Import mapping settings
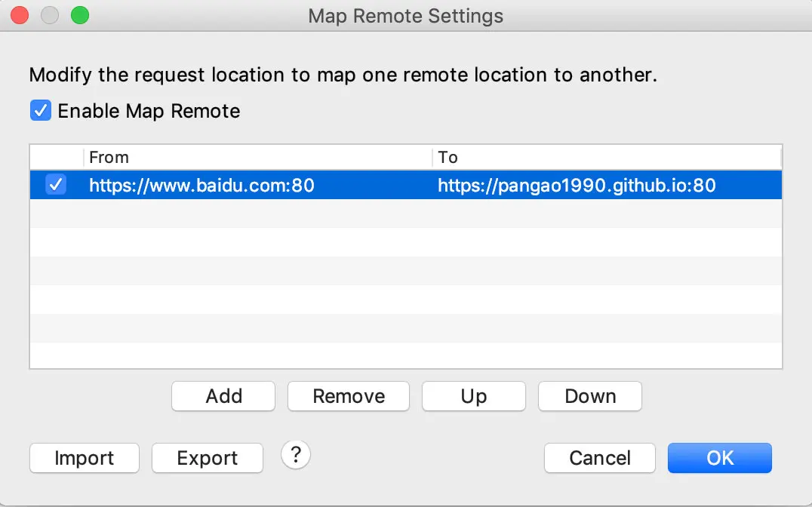The width and height of the screenshot is (812, 507). pos(85,458)
